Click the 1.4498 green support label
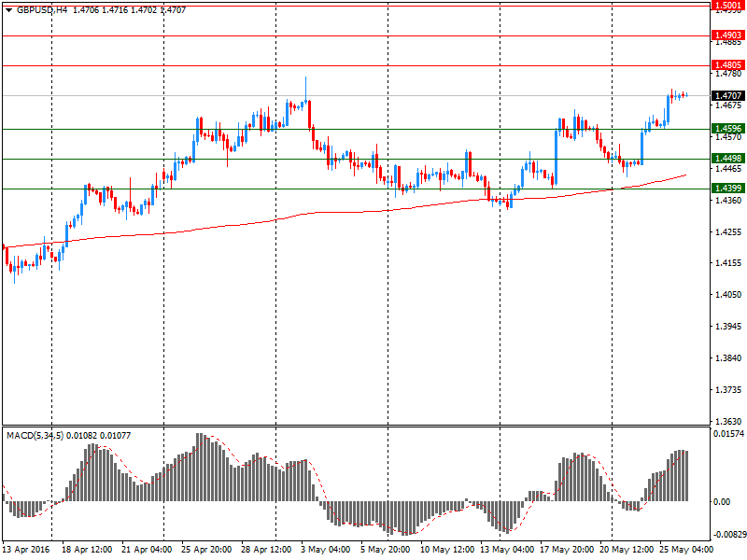The image size is (747, 560). click(727, 158)
